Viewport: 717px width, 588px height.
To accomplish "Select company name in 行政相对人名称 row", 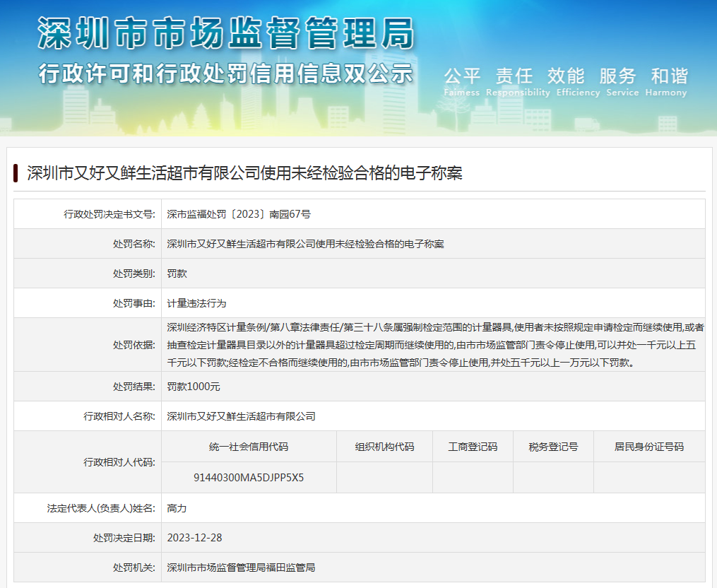I will [x=241, y=416].
